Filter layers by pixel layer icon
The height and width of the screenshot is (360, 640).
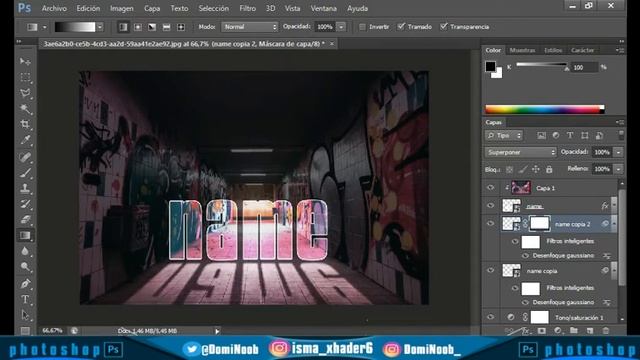click(541, 136)
